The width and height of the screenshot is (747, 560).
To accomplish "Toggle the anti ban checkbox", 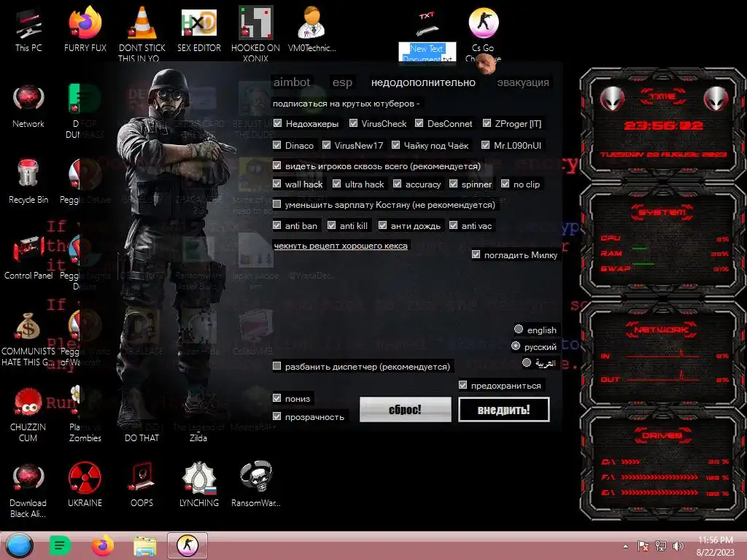I will coord(276,225).
